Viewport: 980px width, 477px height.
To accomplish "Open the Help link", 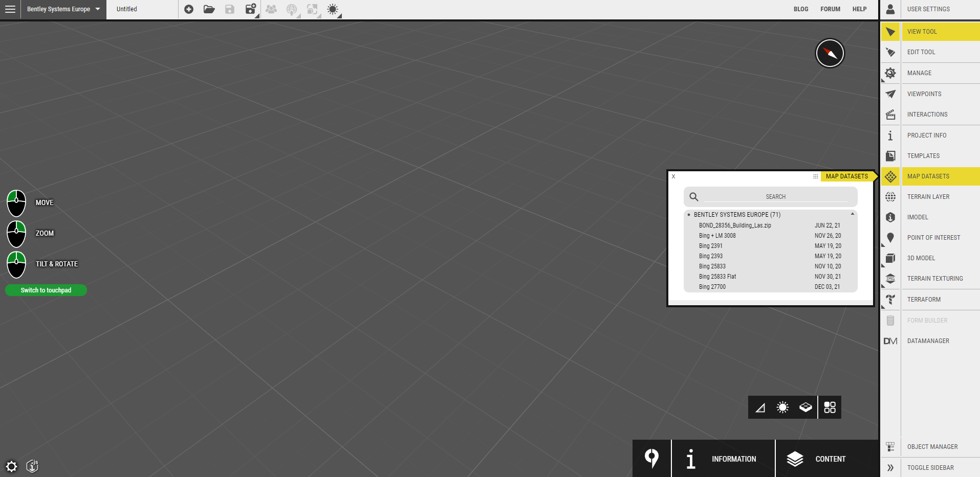I will [859, 9].
